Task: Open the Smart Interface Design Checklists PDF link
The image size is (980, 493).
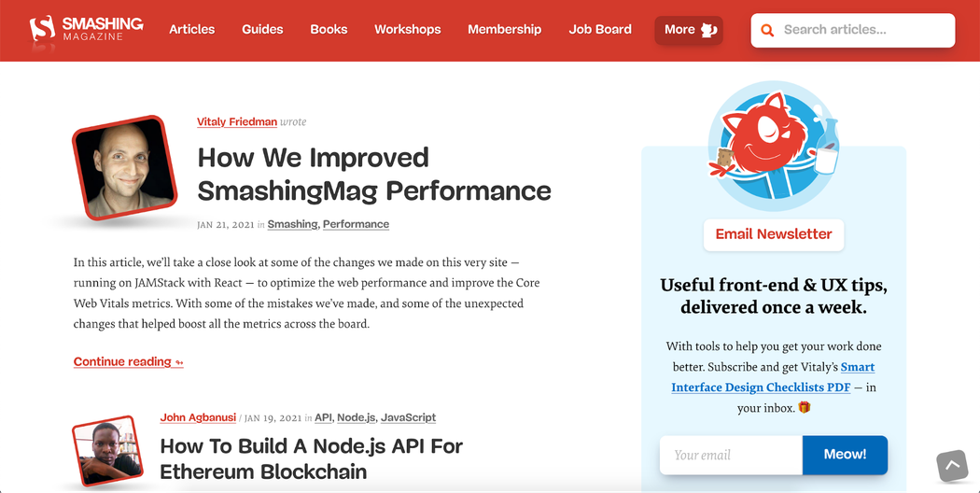Action: tap(773, 377)
